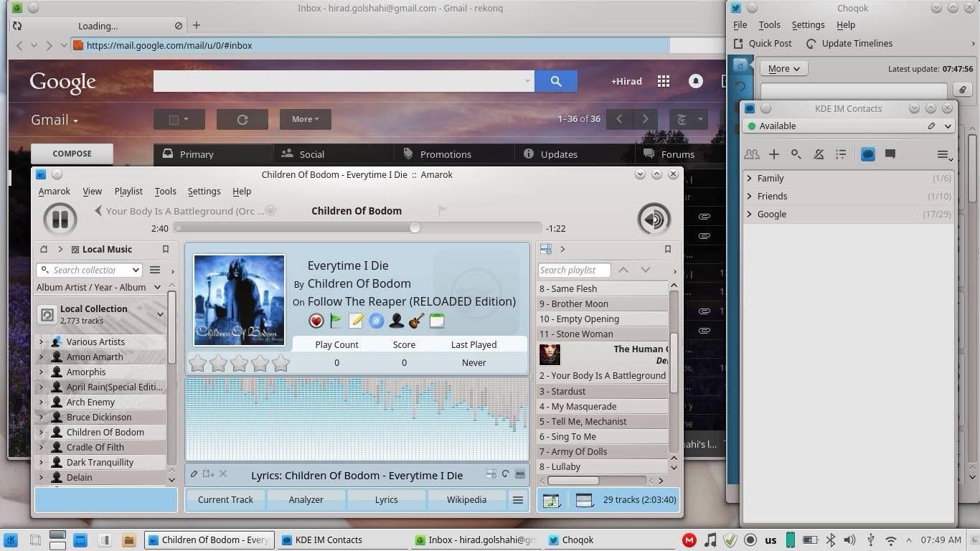Click the add contact plus icon
Viewport: 980px width, 551px height.
(774, 154)
